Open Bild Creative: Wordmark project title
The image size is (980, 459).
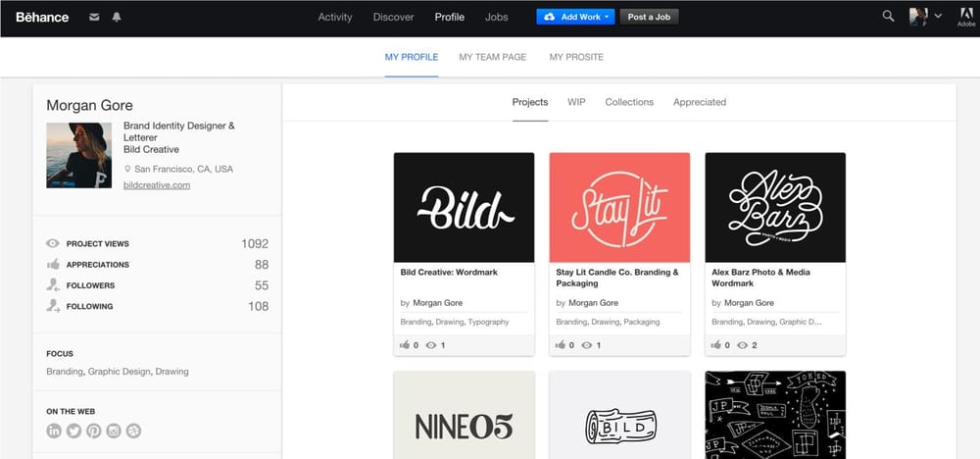[449, 273]
